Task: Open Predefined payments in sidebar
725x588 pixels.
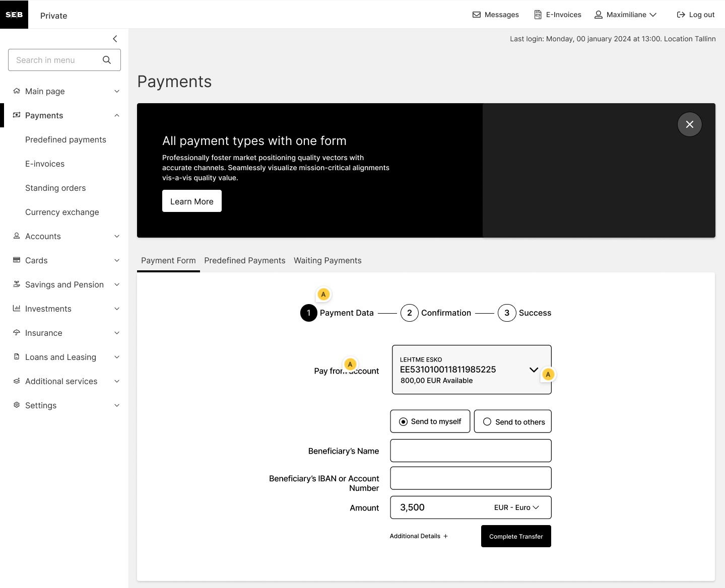Action: 65,139
